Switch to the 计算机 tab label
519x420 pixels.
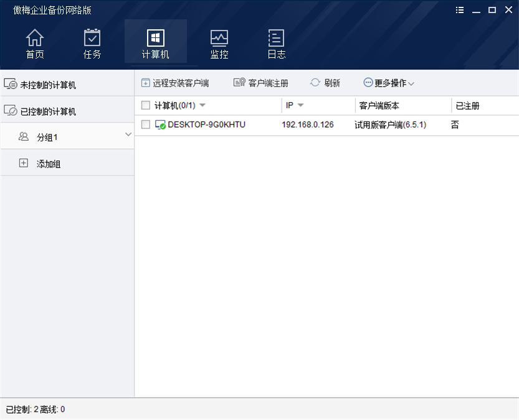coord(156,54)
